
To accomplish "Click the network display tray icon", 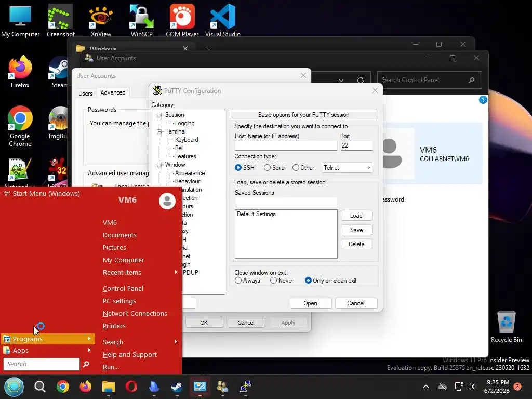I will coord(459,387).
